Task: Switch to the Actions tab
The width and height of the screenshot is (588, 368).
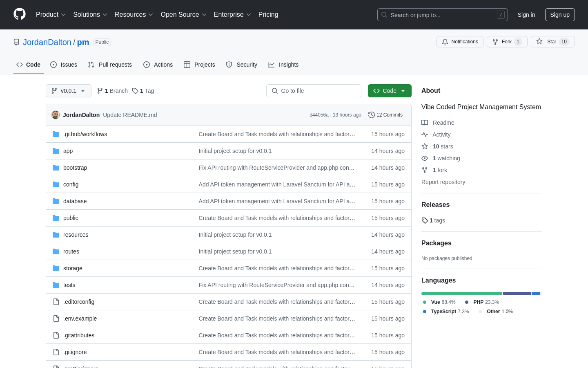Action: (158, 65)
